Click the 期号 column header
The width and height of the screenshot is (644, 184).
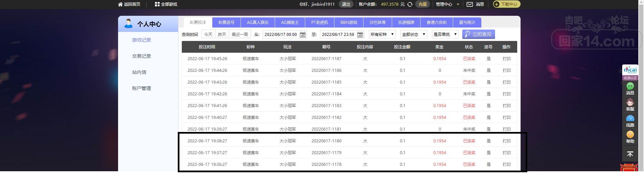326,47
